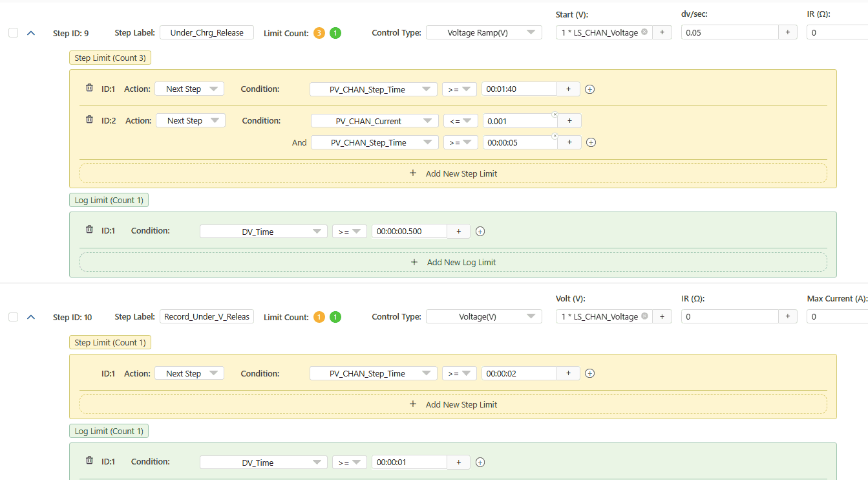Edit the Under_Chrg_Release step label field

coord(206,32)
